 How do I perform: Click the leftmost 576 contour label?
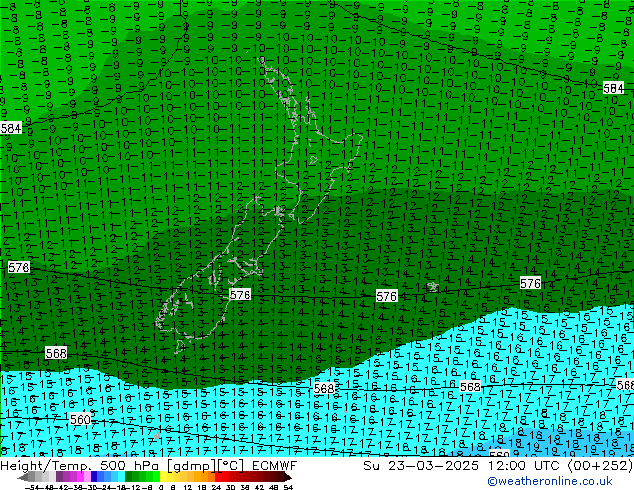pos(19,267)
